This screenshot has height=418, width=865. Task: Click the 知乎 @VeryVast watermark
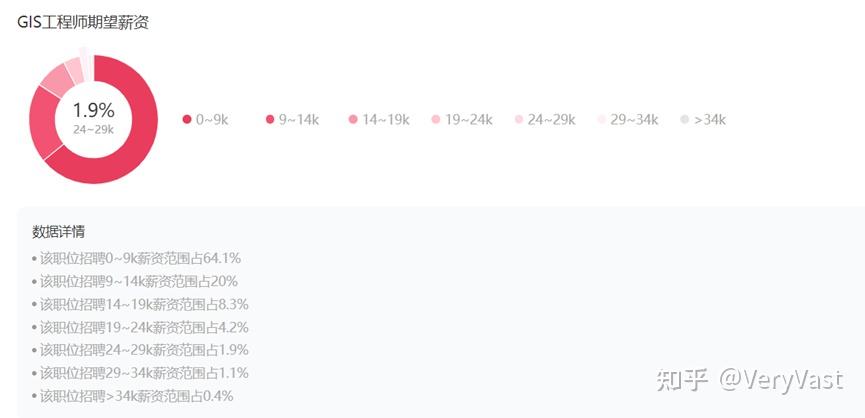point(748,380)
